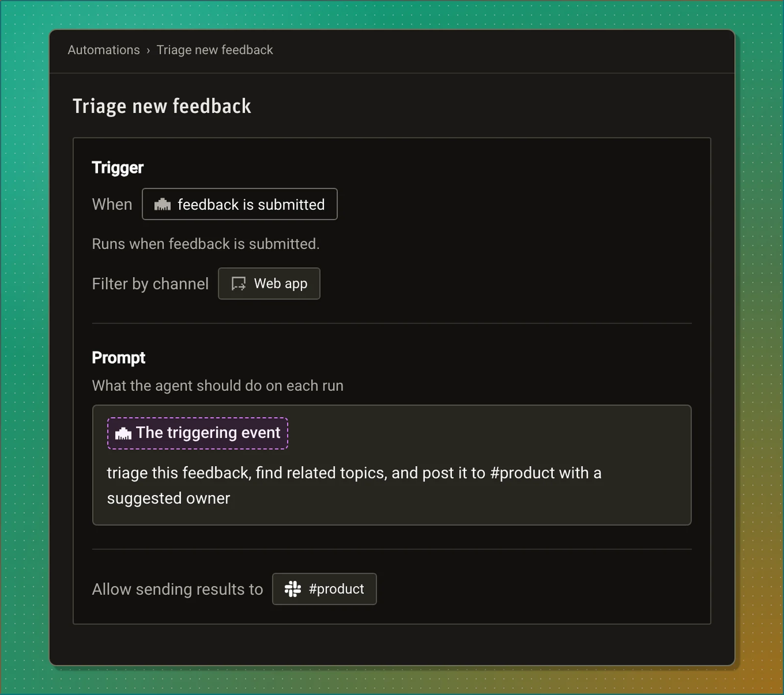
Task: Click the Slack icon next to #product
Action: (293, 589)
